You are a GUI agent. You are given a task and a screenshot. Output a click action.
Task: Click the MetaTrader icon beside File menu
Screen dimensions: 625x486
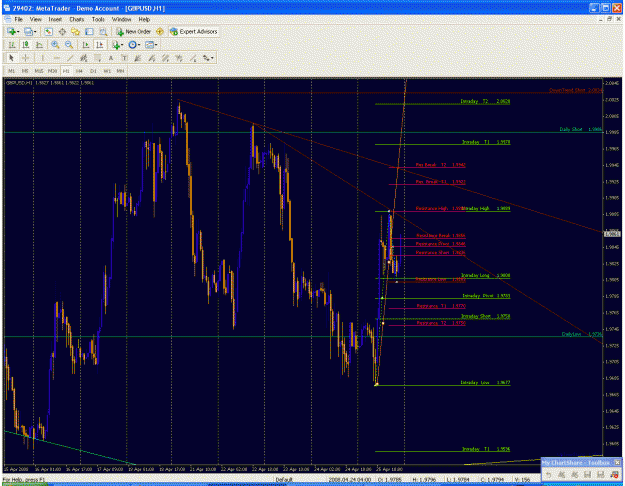(8, 19)
